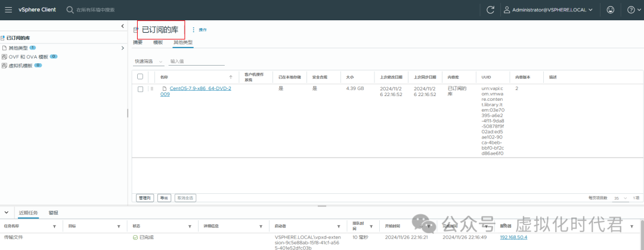Viewport: 644px width, 250px height.
Task: Filter the 任务名称 column
Action: pos(55,227)
